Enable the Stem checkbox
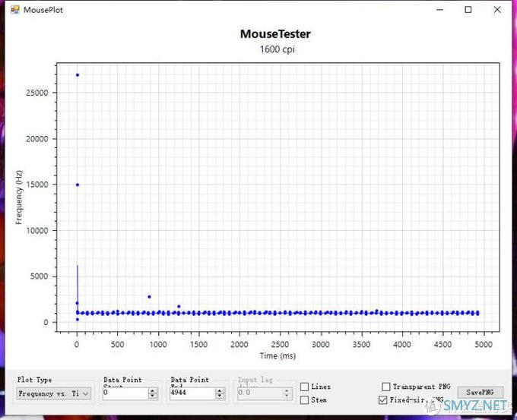The image size is (517, 420). click(x=305, y=400)
